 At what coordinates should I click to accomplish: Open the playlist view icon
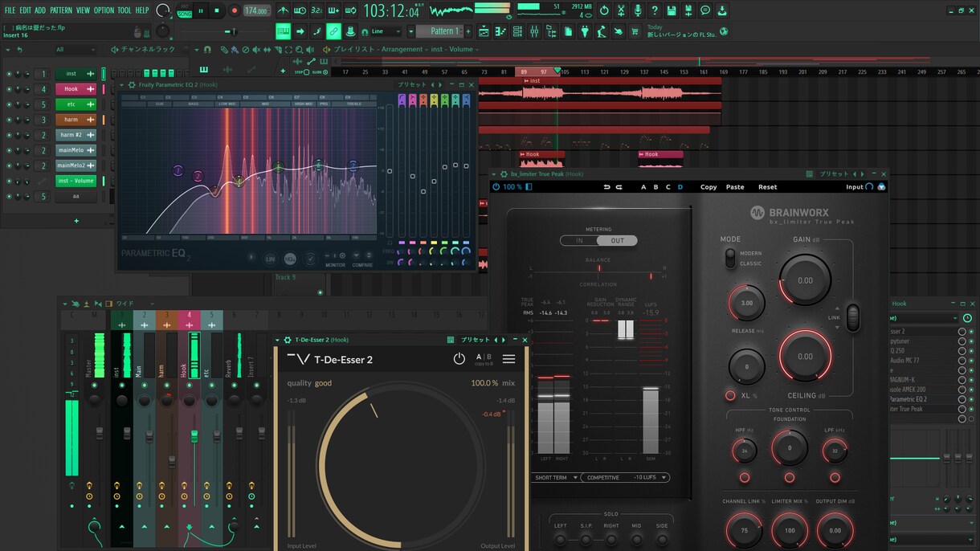point(484,31)
